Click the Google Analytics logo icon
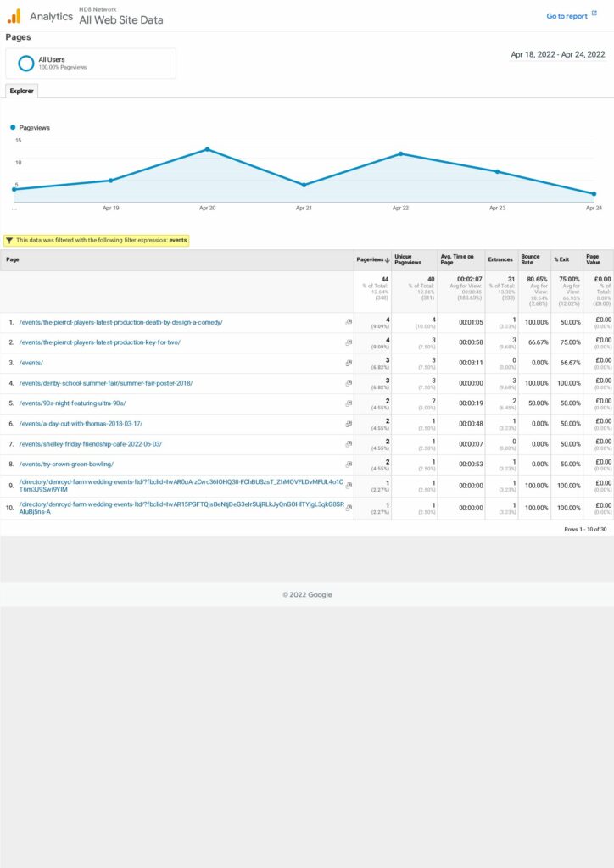This screenshot has width=614, height=868. coord(14,16)
